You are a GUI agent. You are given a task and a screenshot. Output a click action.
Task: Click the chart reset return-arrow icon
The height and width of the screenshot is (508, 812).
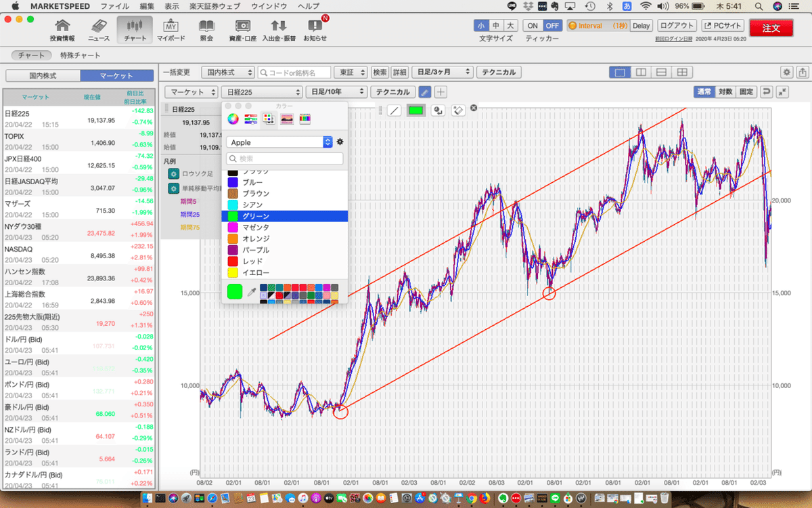coord(767,92)
